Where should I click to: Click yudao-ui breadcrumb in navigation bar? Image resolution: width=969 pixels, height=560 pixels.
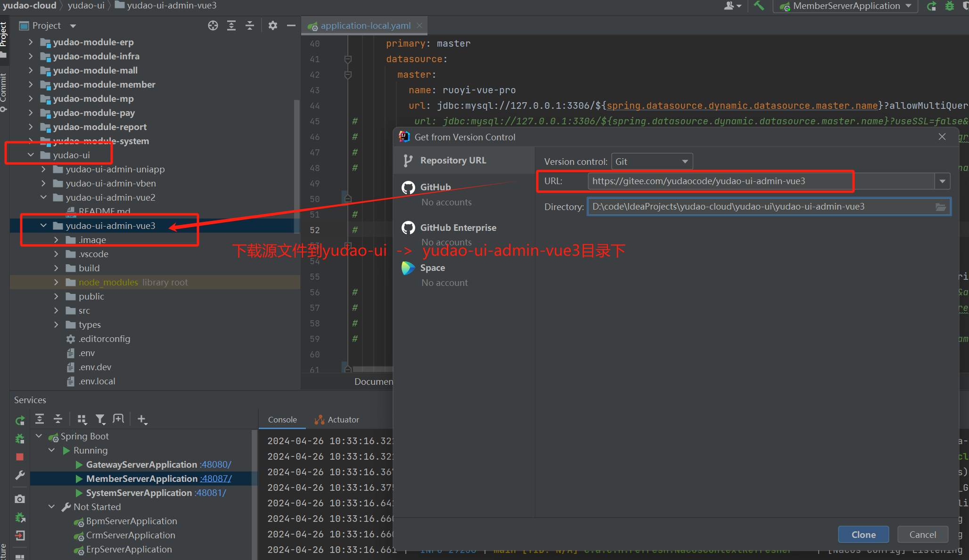[x=86, y=6]
